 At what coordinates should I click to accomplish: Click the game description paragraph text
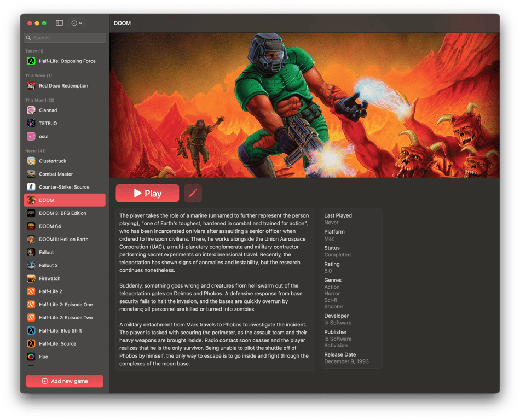215,289
